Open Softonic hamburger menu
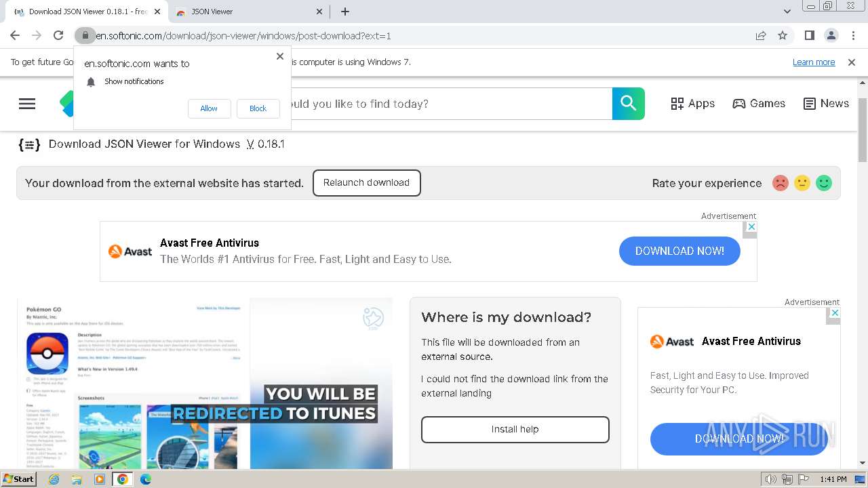The width and height of the screenshot is (868, 488). pyautogui.click(x=27, y=104)
